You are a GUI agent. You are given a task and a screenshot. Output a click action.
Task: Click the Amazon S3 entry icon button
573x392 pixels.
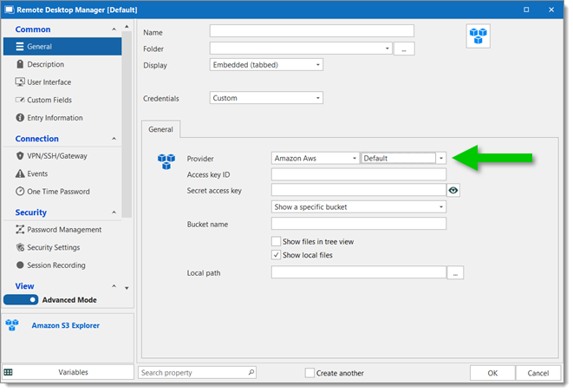pyautogui.click(x=478, y=36)
